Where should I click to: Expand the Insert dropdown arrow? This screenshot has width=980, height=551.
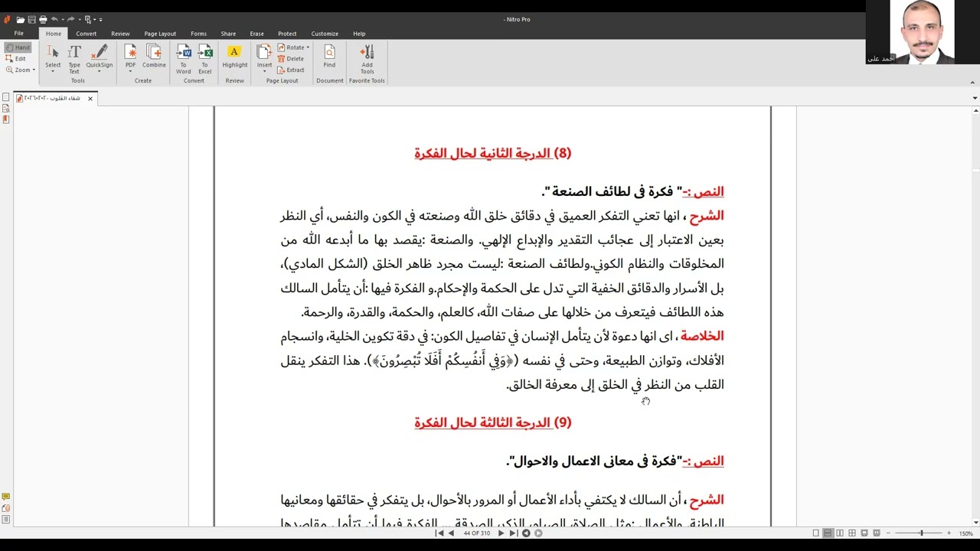(264, 71)
